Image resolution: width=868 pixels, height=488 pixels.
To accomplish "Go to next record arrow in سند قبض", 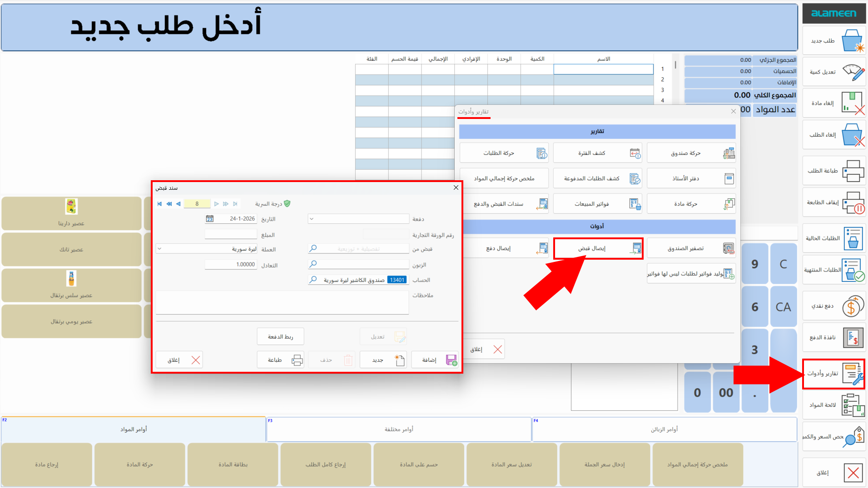I will click(216, 204).
